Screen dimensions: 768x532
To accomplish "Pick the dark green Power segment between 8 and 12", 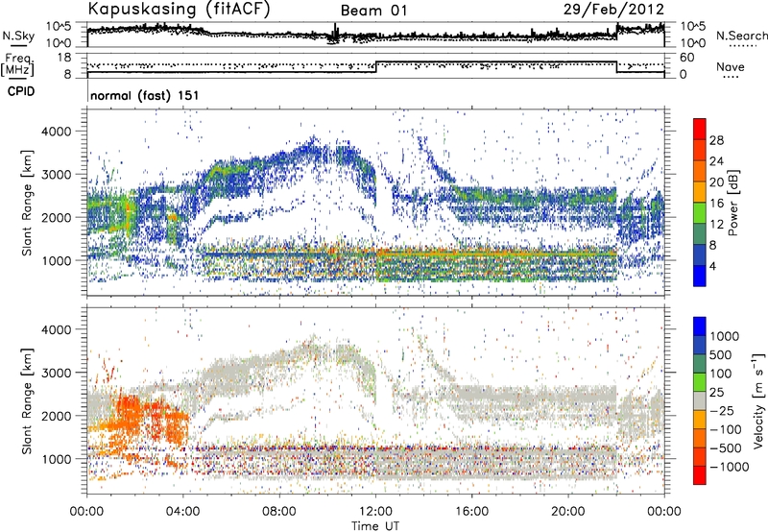I will point(700,234).
